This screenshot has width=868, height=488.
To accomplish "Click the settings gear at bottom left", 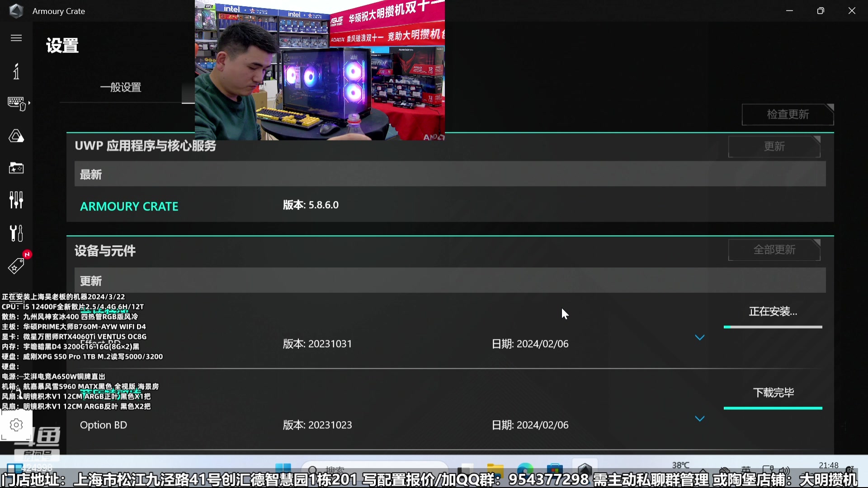I will [16, 425].
